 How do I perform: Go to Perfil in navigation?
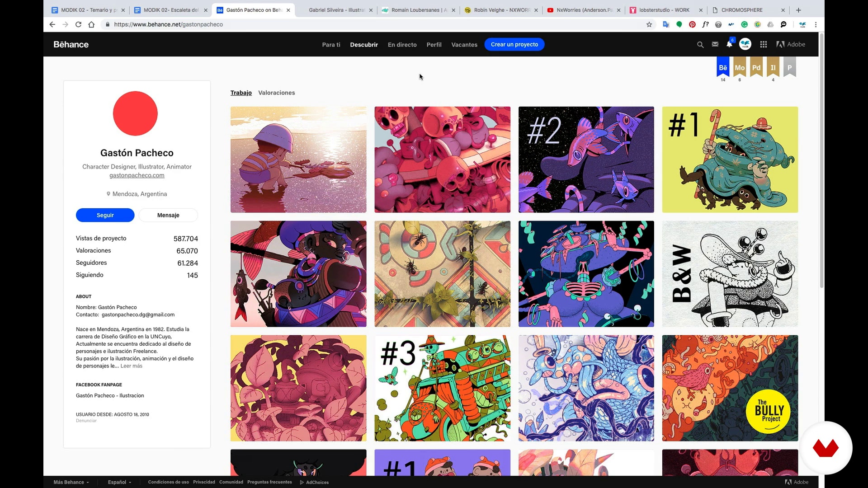pos(434,45)
